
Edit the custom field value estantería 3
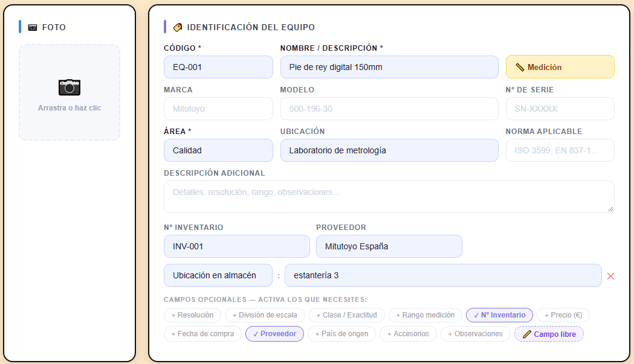click(x=443, y=275)
